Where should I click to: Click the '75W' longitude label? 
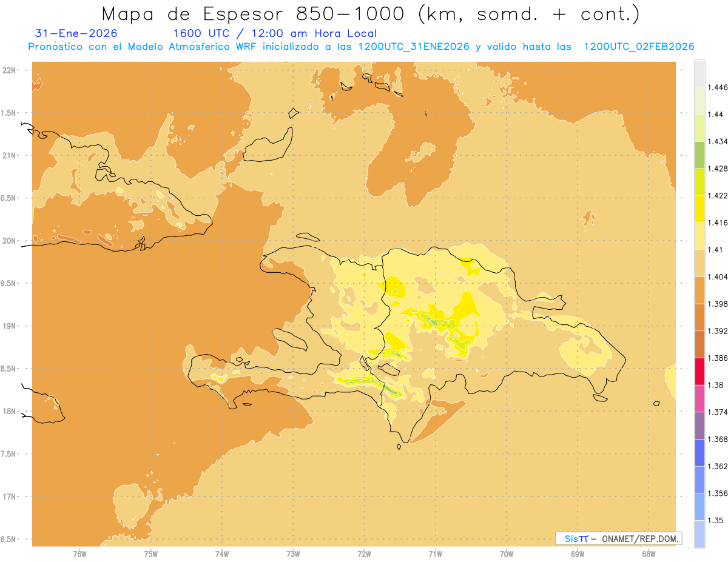coord(151,555)
